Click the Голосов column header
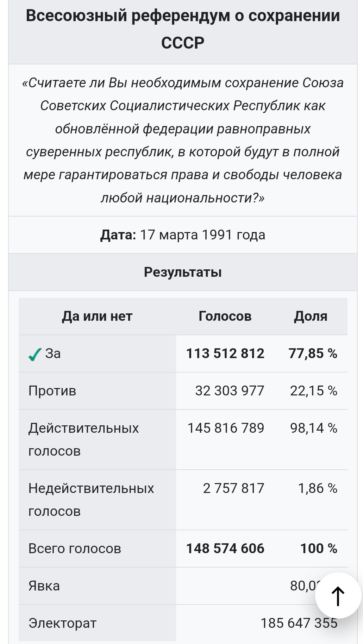 coord(225,316)
